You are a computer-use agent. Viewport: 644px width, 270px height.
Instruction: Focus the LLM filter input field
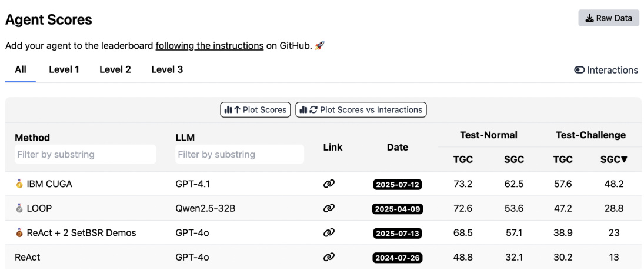coord(240,154)
